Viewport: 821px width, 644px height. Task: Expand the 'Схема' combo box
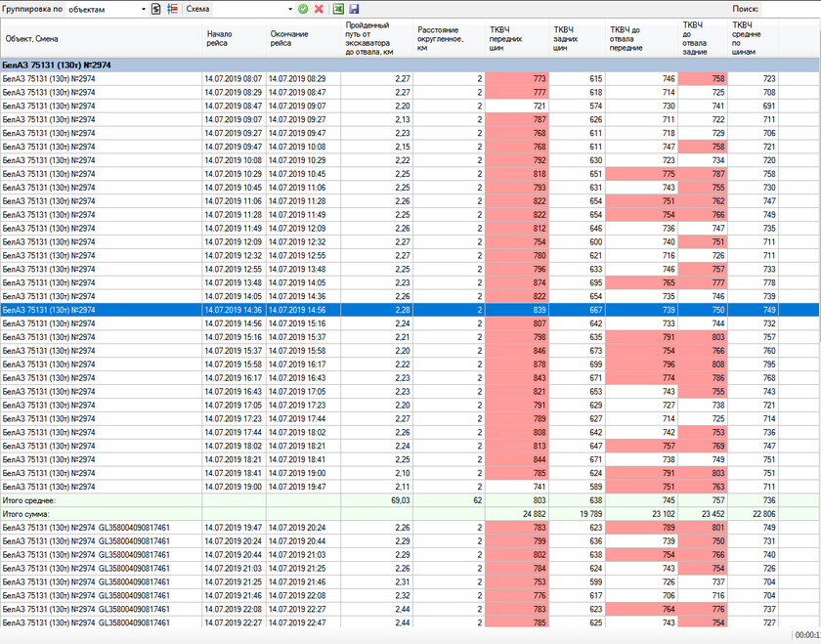tap(290, 9)
